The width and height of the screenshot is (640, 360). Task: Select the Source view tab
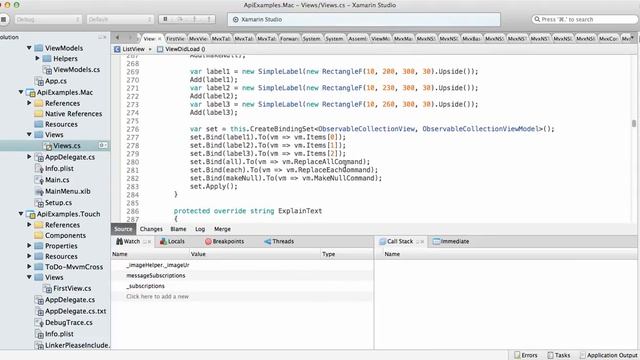(x=123, y=229)
